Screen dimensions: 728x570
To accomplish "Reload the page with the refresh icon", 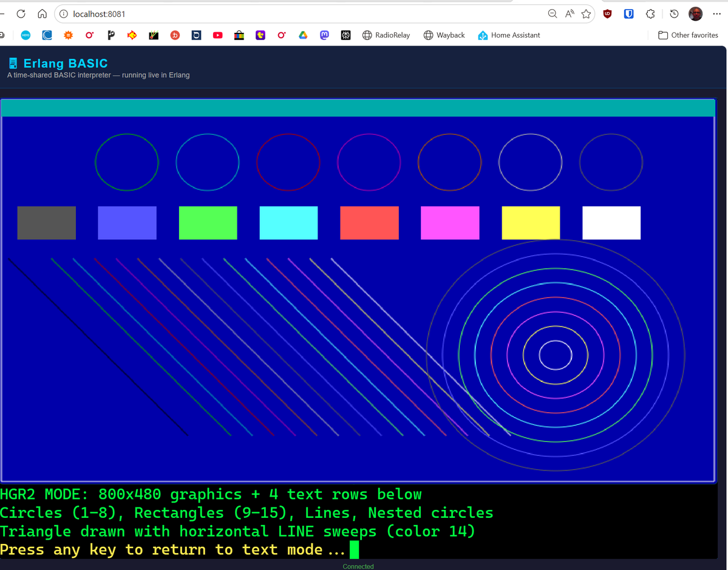I will pos(21,13).
